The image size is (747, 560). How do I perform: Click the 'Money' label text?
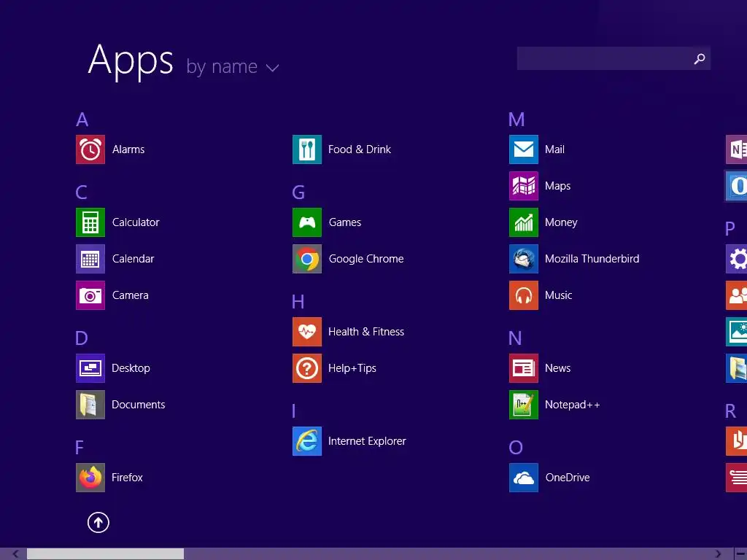click(x=561, y=222)
